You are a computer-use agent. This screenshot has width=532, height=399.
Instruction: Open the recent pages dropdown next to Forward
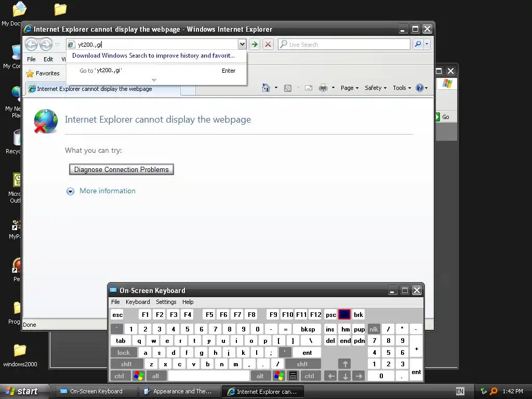(x=57, y=45)
